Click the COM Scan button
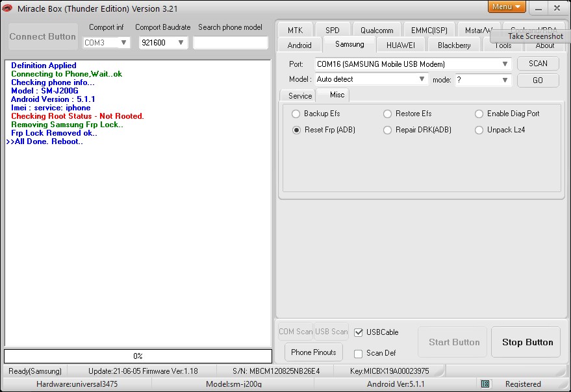Screen dimensions: 571x392 click(296, 332)
